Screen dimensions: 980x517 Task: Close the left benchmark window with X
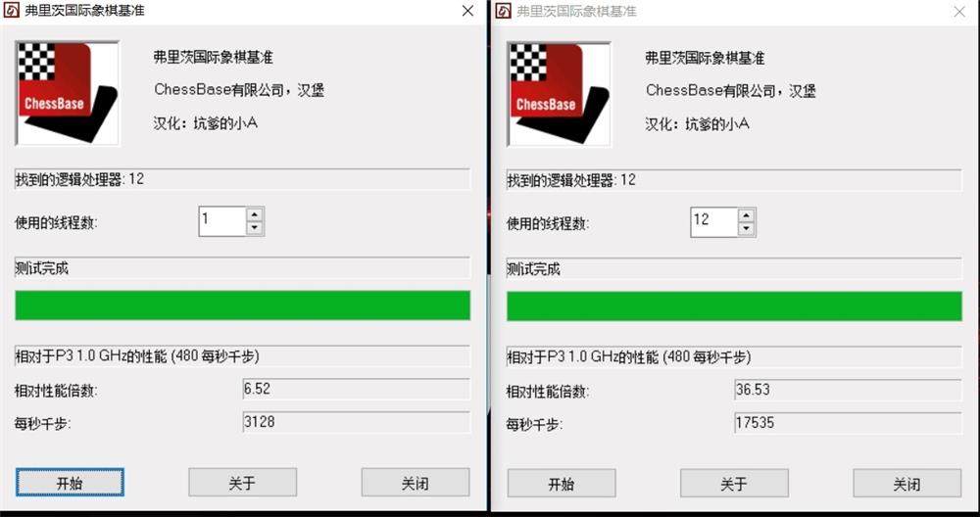[x=467, y=11]
